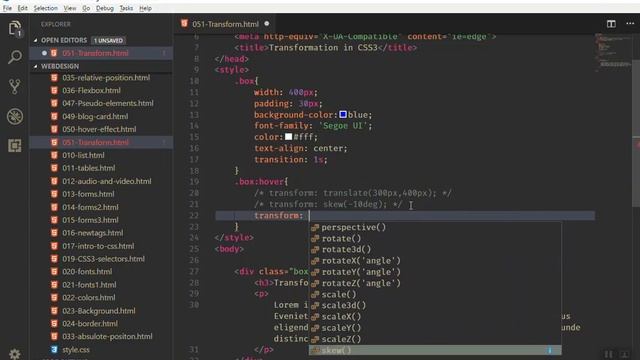Viewport: 640px width, 360px height.
Task: Choose the highlighted skew() suggestion
Action: tap(435, 350)
